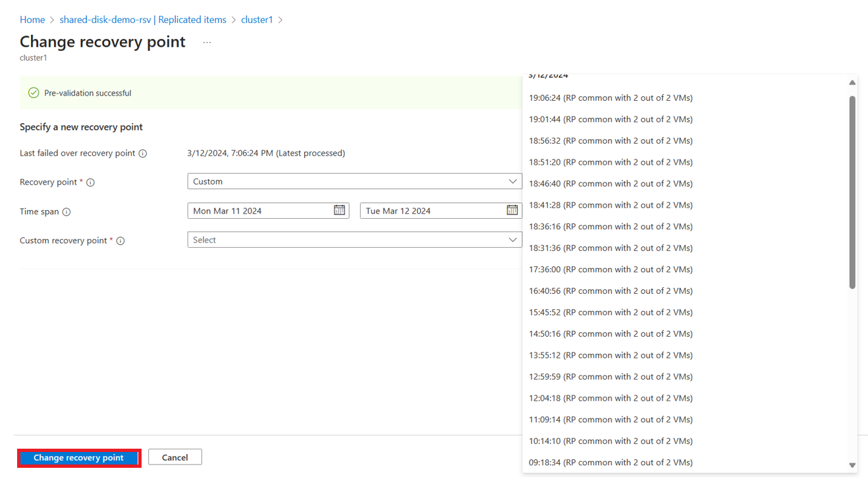The image size is (868, 479).
Task: Navigate to Home breadcrumb
Action: (x=32, y=19)
